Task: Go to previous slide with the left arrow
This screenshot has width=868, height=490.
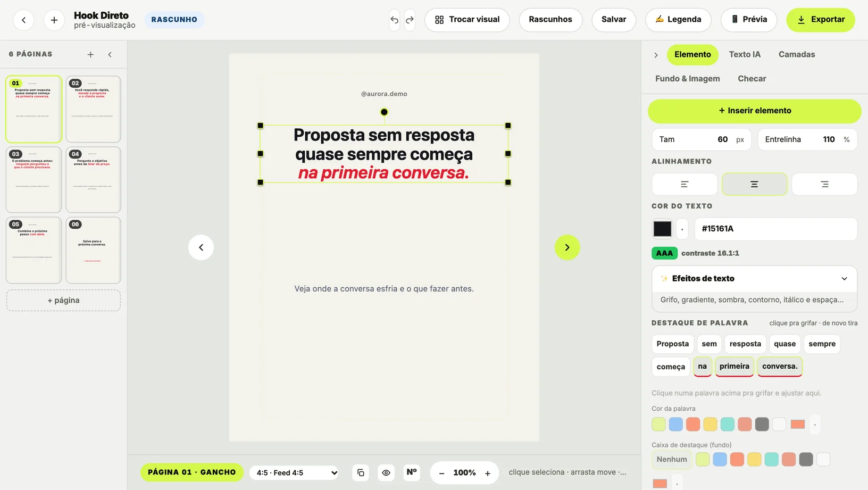Action: [x=201, y=247]
